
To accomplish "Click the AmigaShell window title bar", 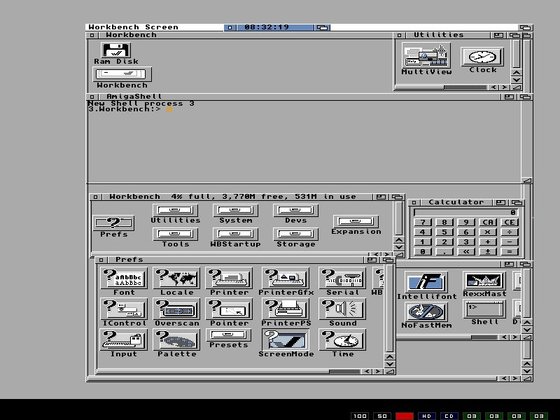I will coord(296,96).
